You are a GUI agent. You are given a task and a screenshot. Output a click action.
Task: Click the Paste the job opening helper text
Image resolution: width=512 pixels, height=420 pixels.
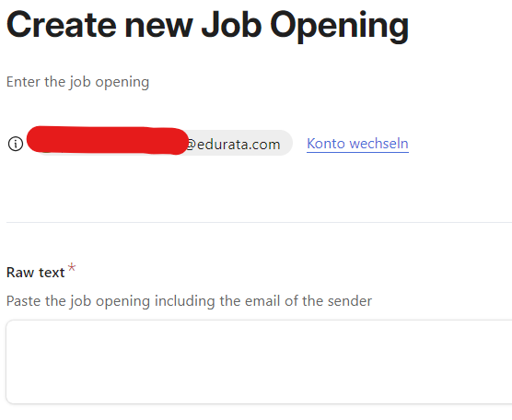(189, 301)
